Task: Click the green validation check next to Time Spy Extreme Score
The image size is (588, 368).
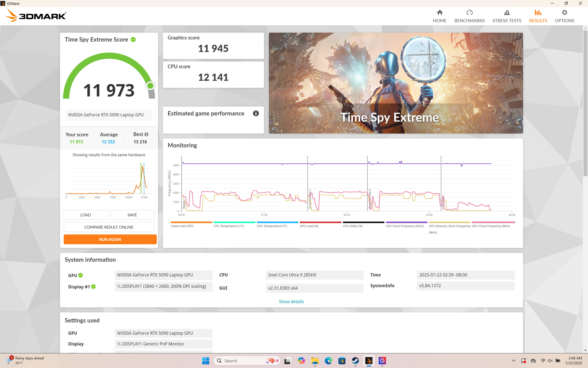Action: 133,39
